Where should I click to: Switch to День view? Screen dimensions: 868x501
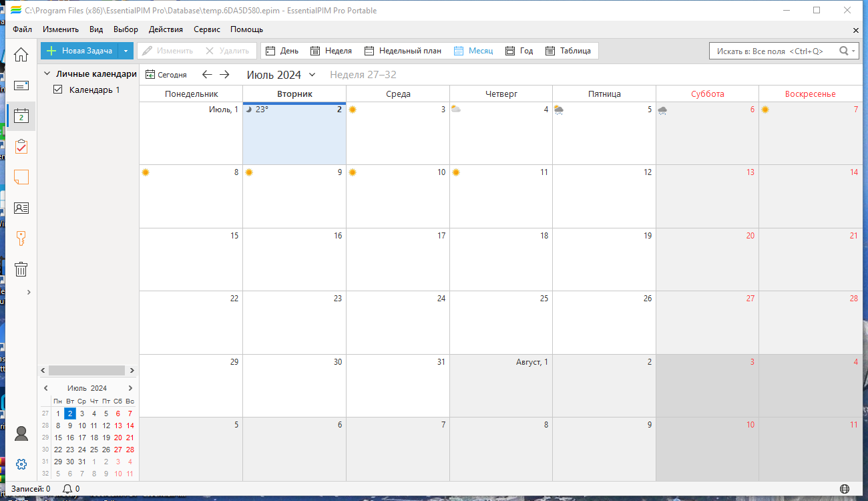(x=282, y=51)
